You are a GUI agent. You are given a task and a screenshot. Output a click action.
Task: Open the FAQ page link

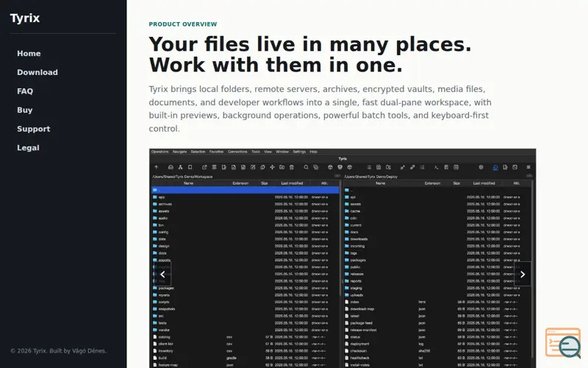pos(25,91)
